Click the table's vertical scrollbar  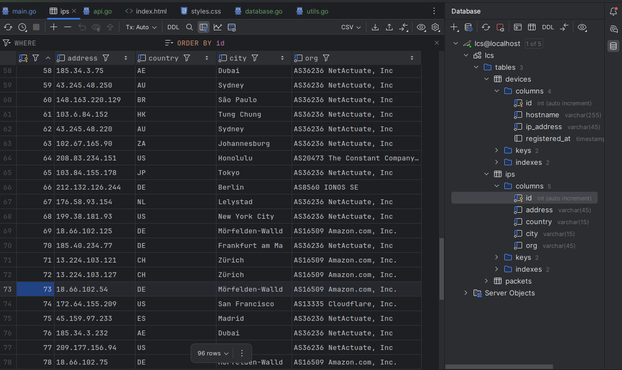pos(442,269)
